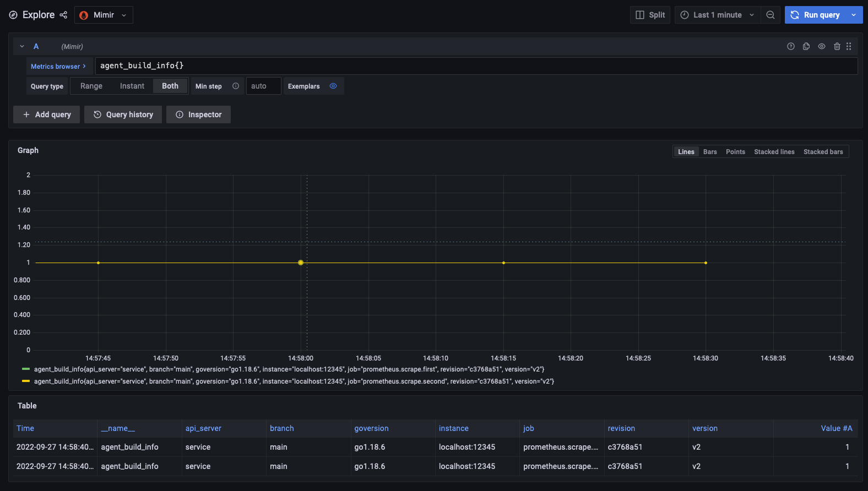Click the Min step info icon
Image resolution: width=868 pixels, height=491 pixels.
coord(236,86)
